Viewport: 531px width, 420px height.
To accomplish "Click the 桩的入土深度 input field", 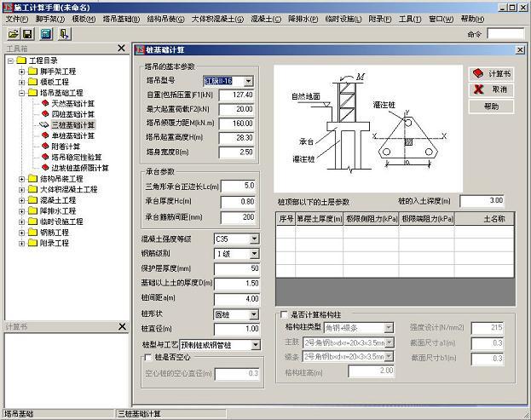I will tap(482, 201).
